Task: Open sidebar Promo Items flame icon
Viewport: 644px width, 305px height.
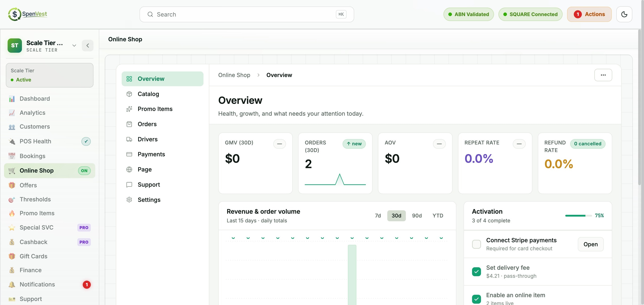Action: [x=12, y=213]
